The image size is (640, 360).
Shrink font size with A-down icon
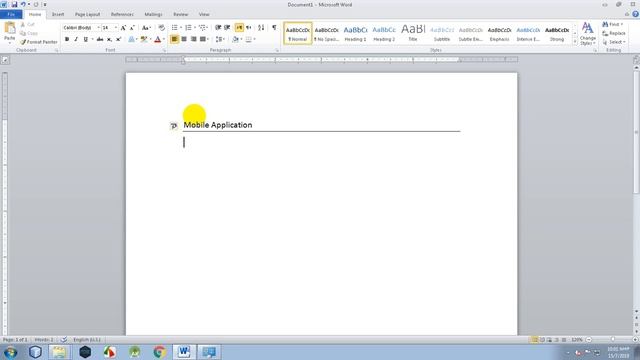pos(132,28)
